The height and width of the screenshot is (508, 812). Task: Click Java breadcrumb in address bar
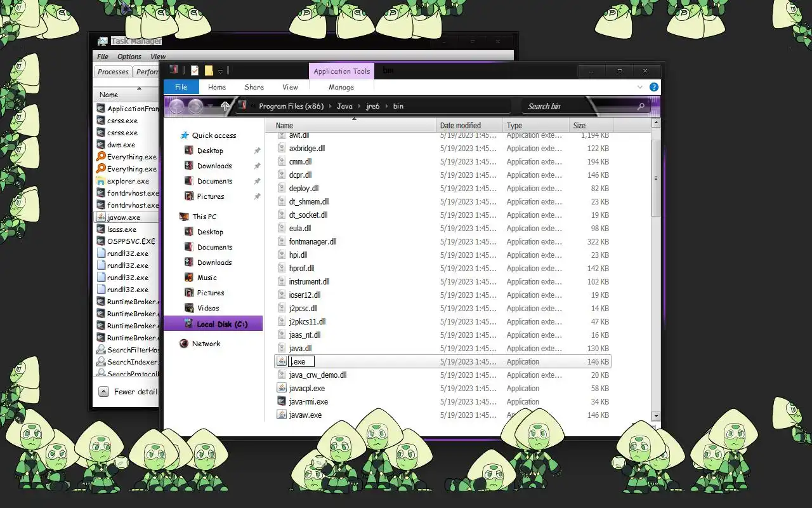click(x=344, y=106)
